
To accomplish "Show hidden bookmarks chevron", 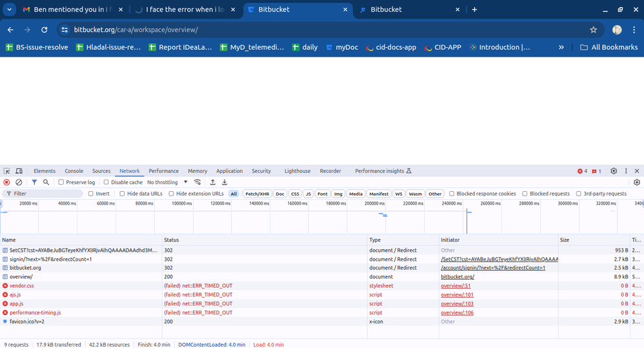I will coord(561,47).
